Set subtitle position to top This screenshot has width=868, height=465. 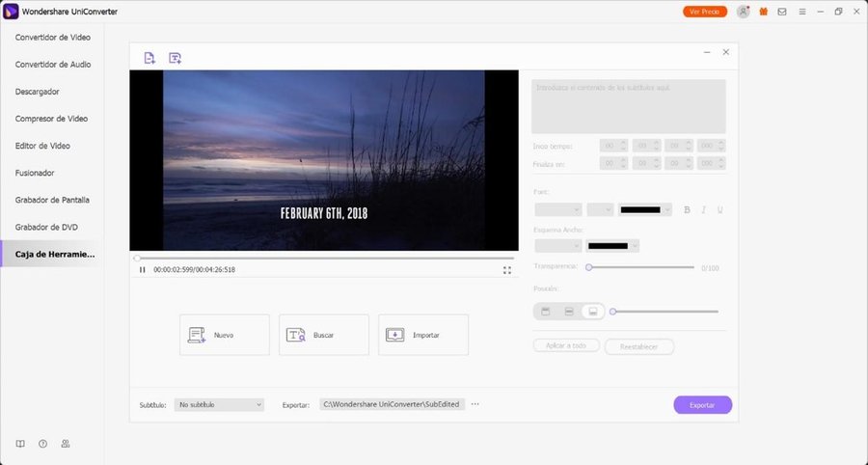point(545,312)
